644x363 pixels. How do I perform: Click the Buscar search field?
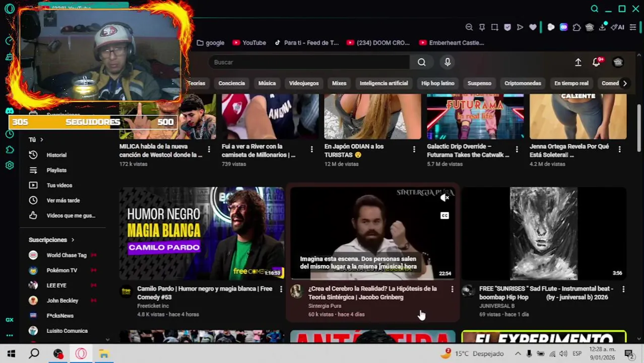[309, 62]
